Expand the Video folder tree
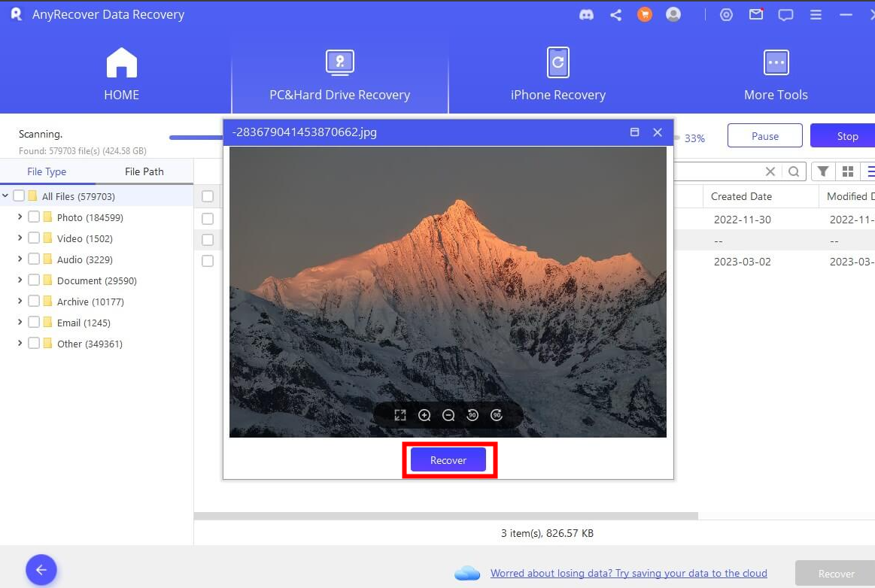 19,238
